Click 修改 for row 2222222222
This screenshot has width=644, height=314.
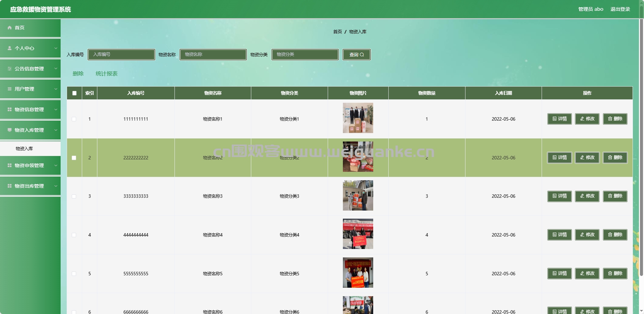[587, 158]
